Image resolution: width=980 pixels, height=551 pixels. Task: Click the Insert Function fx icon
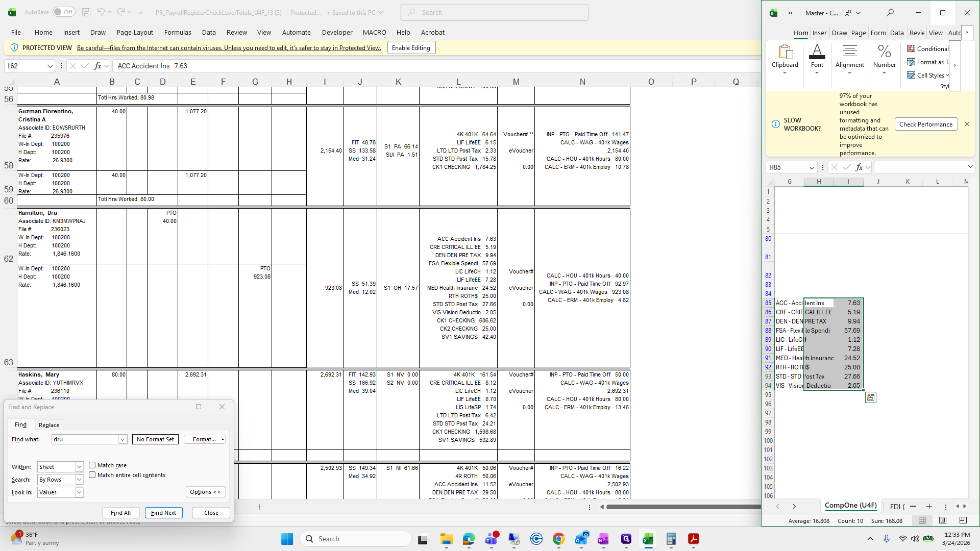pos(97,66)
